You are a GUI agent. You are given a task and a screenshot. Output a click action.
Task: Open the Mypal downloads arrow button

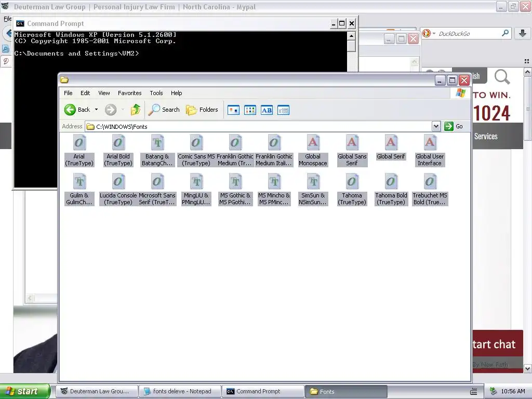(523, 33)
